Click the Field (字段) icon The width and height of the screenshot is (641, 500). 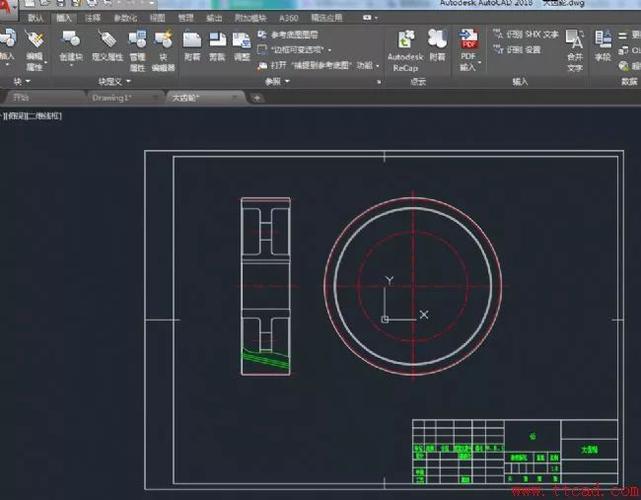pyautogui.click(x=603, y=40)
